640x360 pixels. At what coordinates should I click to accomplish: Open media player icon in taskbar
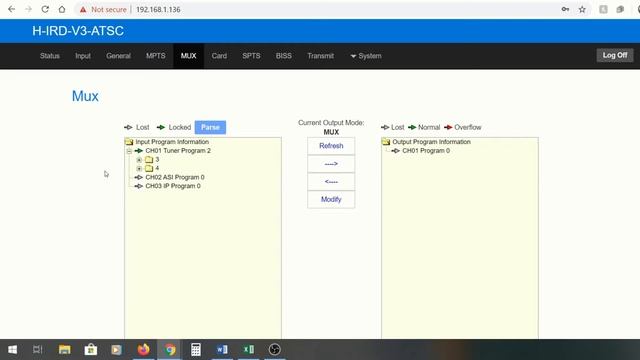pos(116,350)
